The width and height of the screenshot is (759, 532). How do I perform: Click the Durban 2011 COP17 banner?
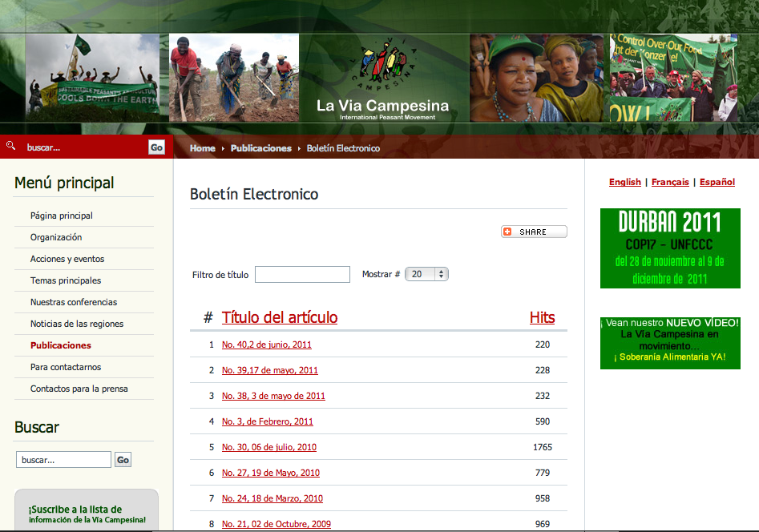click(670, 248)
